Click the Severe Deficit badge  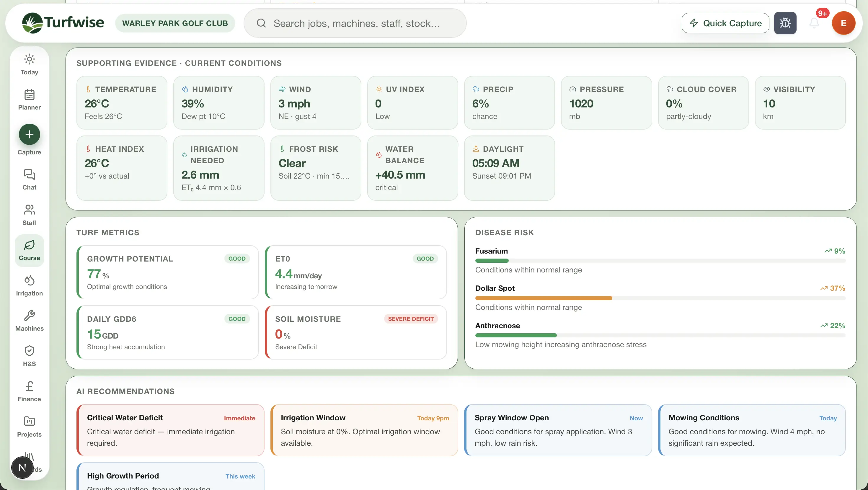(411, 319)
